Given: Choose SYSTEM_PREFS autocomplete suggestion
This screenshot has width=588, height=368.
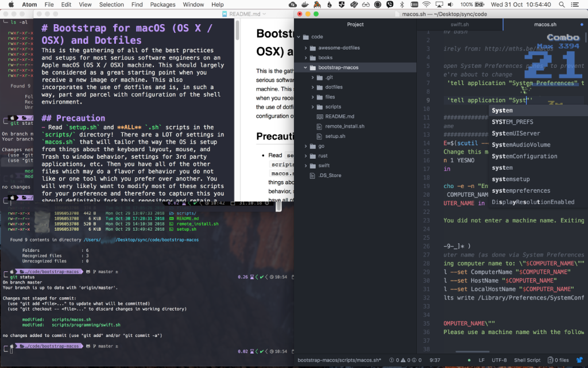Looking at the screenshot, I should pyautogui.click(x=538, y=122).
